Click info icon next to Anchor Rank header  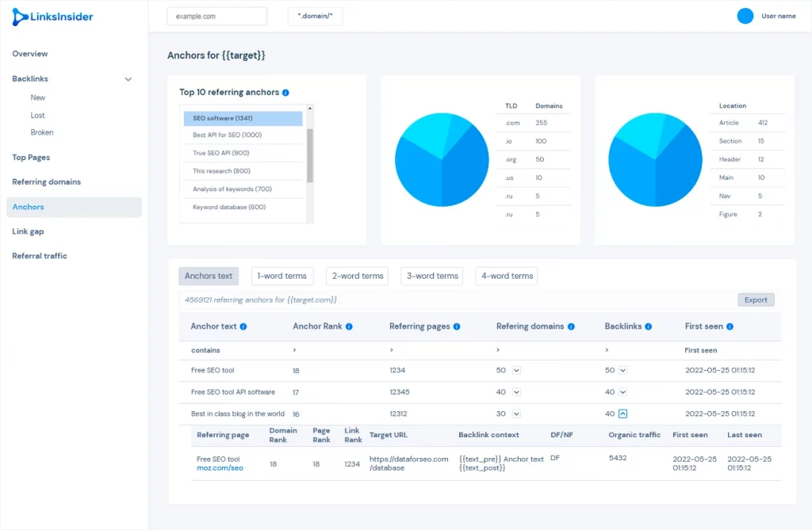349,326
